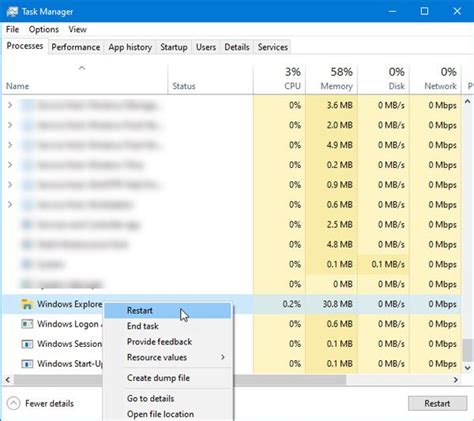Expand the first blurred process row

click(10, 105)
